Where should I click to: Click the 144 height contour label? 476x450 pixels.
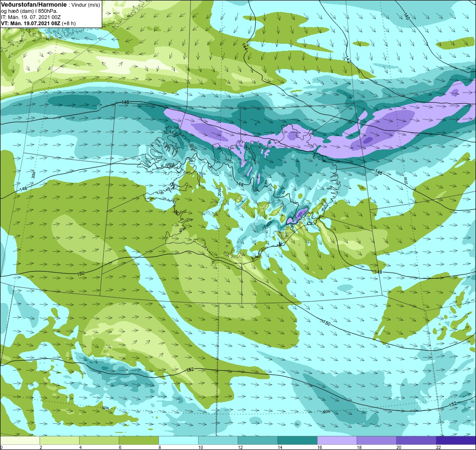click(x=245, y=47)
